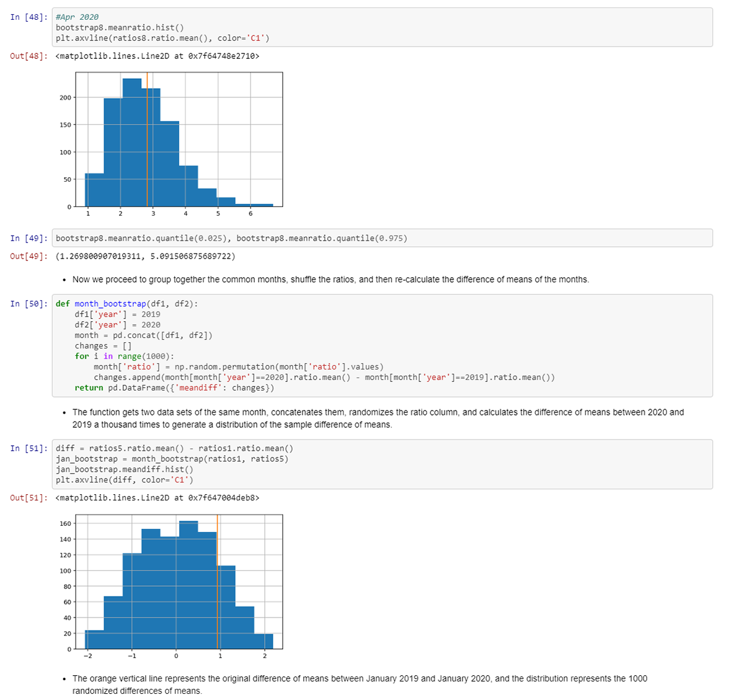
Task: Click the line "df1['year'] = 2019"
Action: [118, 314]
